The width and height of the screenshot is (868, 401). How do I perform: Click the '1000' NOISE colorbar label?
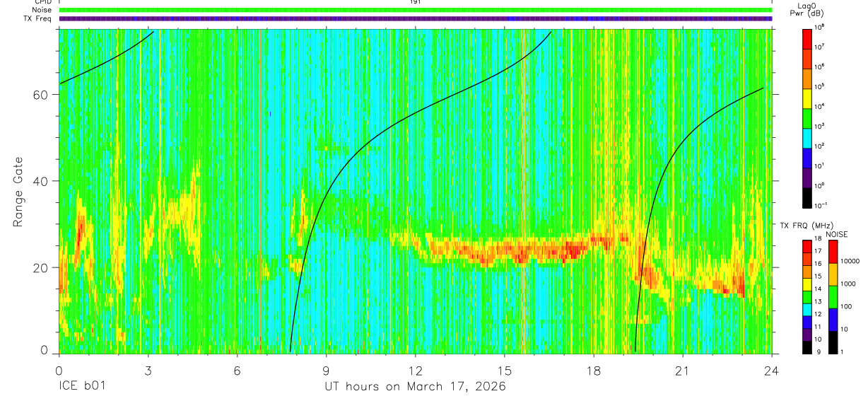click(x=848, y=284)
